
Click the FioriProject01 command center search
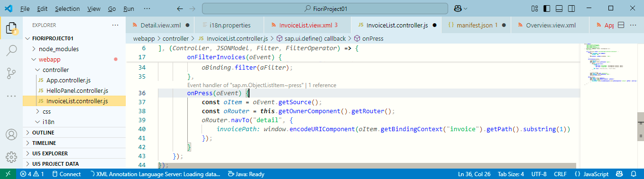coord(325,9)
